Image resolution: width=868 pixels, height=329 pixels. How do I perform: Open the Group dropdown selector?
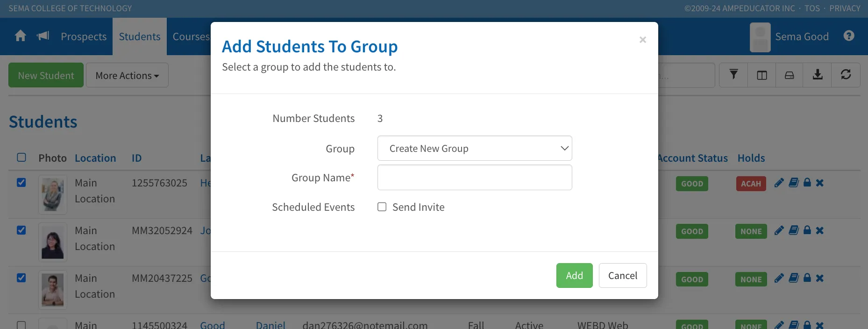(x=475, y=148)
